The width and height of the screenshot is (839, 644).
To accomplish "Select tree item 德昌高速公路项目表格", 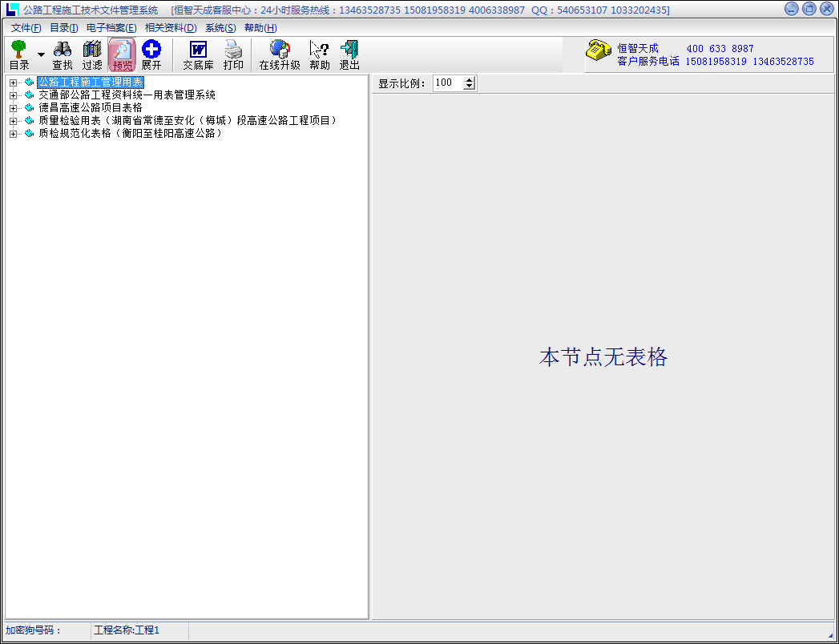I will click(91, 108).
